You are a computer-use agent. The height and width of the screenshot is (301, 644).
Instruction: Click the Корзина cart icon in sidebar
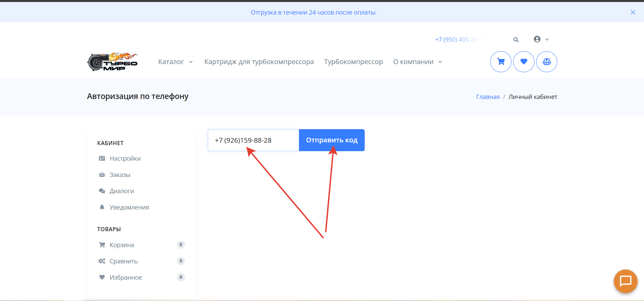pos(102,245)
